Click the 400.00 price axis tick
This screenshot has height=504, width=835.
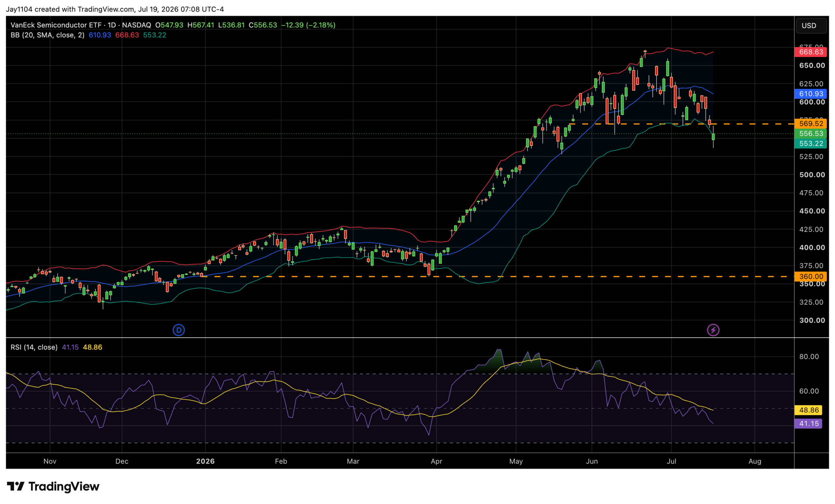click(812, 247)
